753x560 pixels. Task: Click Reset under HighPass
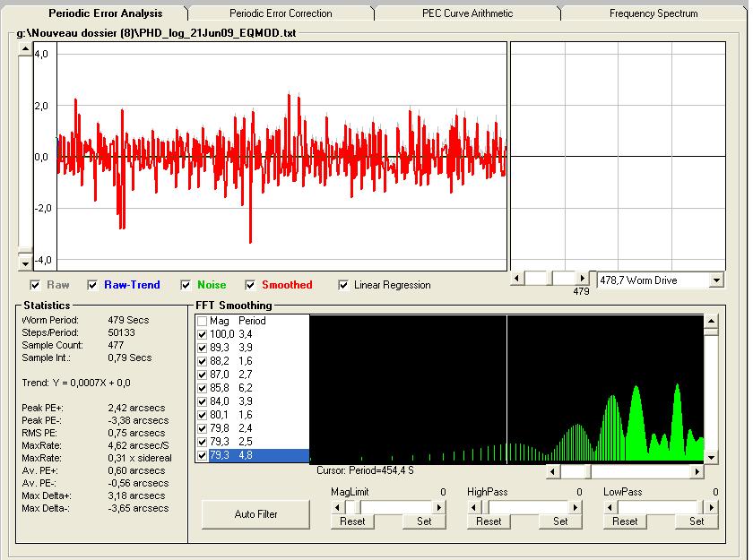point(489,521)
